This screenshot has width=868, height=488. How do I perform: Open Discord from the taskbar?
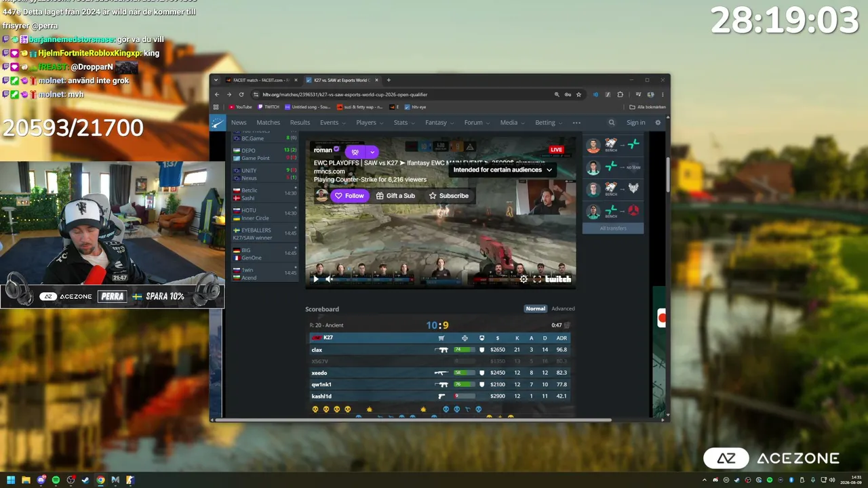tap(41, 480)
